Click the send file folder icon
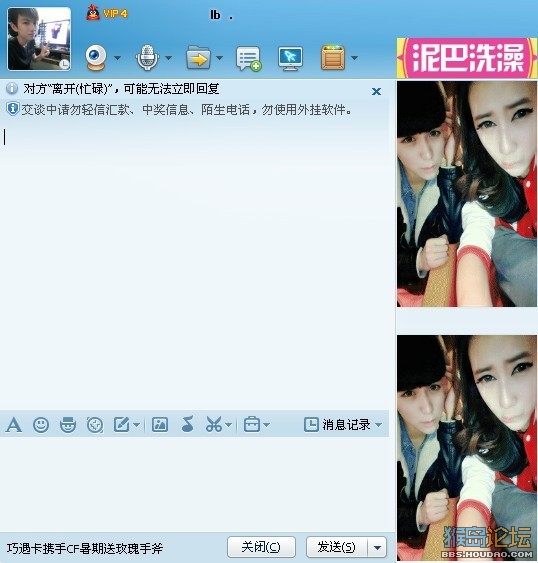The image size is (538, 563). pos(198,57)
